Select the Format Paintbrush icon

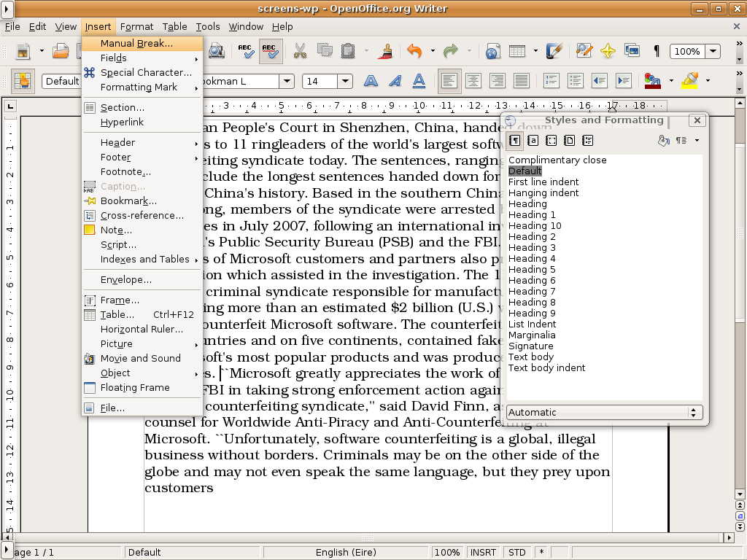[x=386, y=51]
